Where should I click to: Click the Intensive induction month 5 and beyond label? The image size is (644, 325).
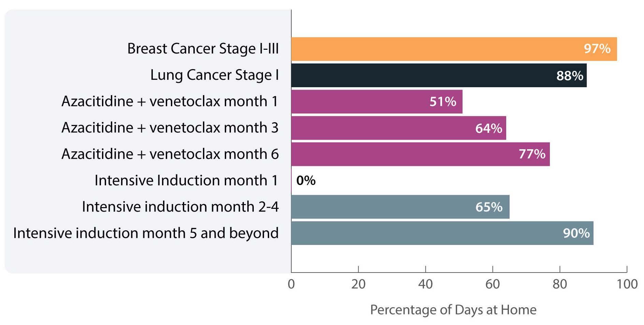tap(146, 233)
